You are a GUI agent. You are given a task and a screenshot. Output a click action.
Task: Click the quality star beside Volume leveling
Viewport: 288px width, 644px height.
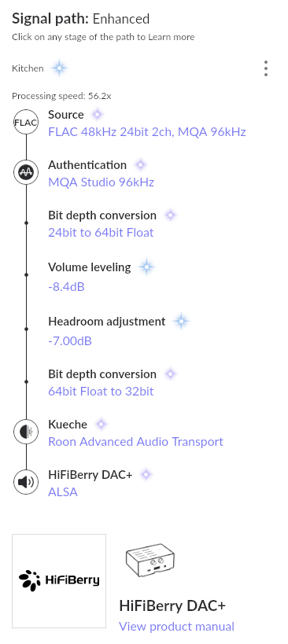[x=146, y=267]
